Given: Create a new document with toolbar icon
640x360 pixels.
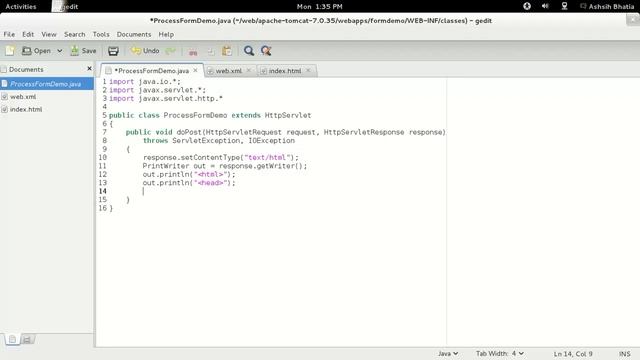Looking at the screenshot, I should [x=10, y=51].
